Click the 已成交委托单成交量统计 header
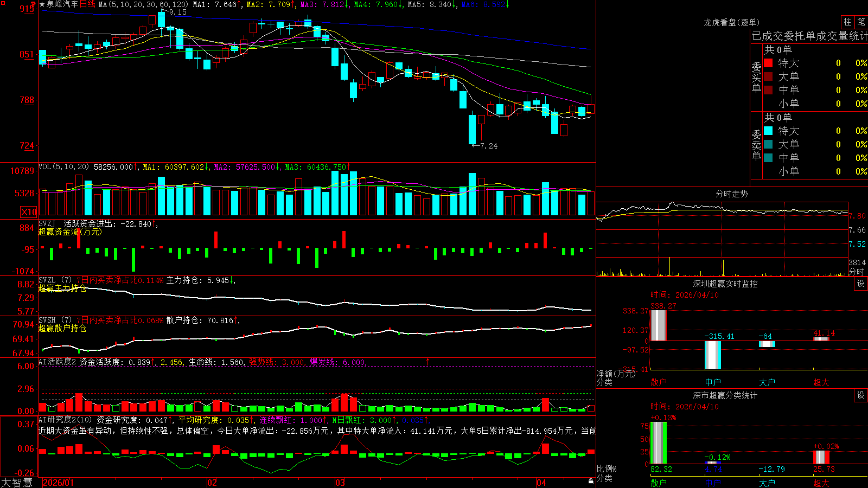This screenshot has width=868, height=488. (x=809, y=36)
